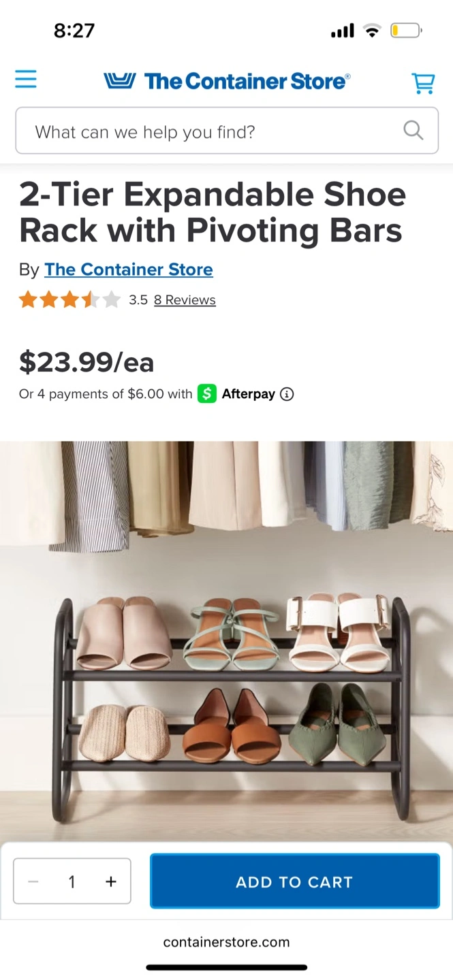Tap the search magnifier icon
The width and height of the screenshot is (453, 980).
(x=413, y=130)
